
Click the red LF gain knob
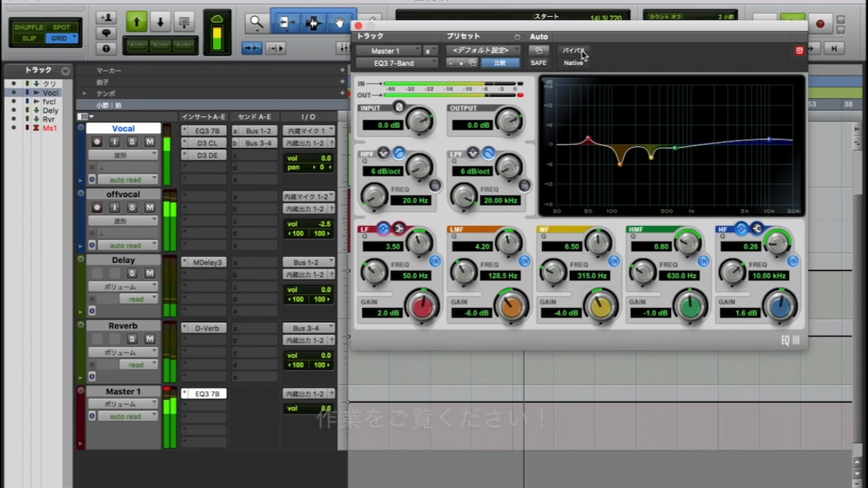tap(423, 307)
